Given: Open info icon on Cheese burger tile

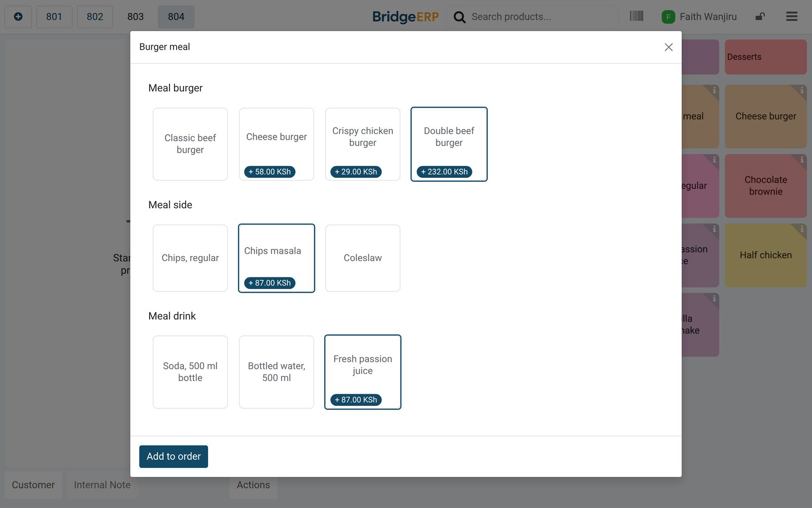Looking at the screenshot, I should 801,90.
